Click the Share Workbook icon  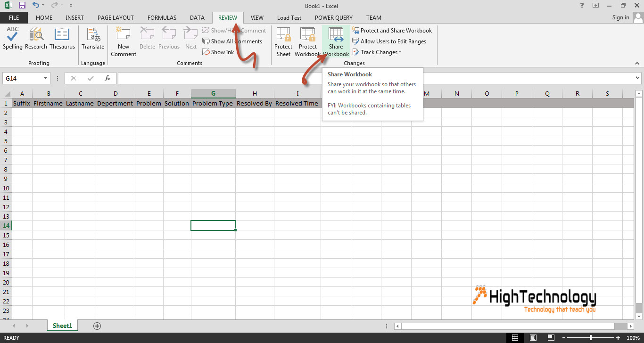coord(336,41)
